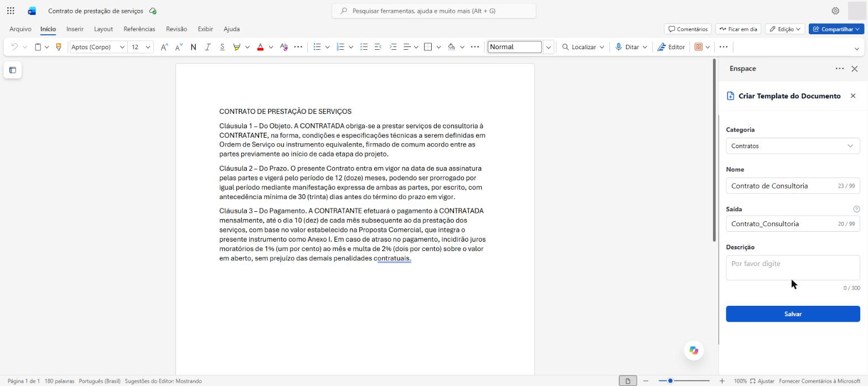This screenshot has height=386, width=868.
Task: Open the Revisão tab
Action: click(x=177, y=29)
